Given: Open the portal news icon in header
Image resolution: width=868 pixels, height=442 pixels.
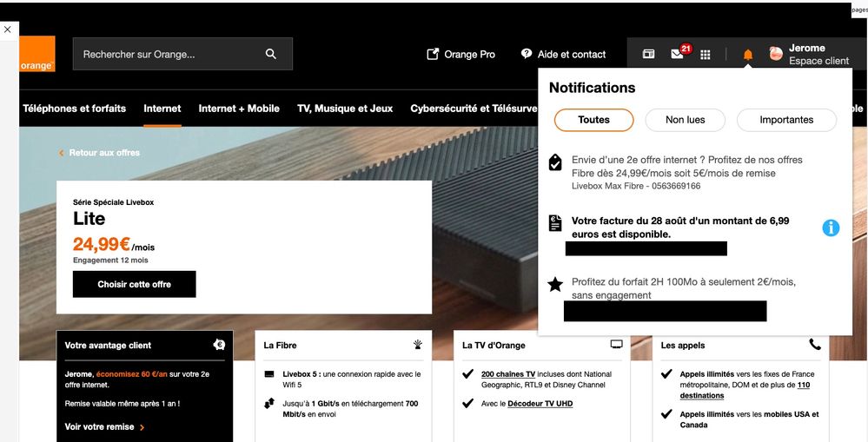Looking at the screenshot, I should pos(648,54).
